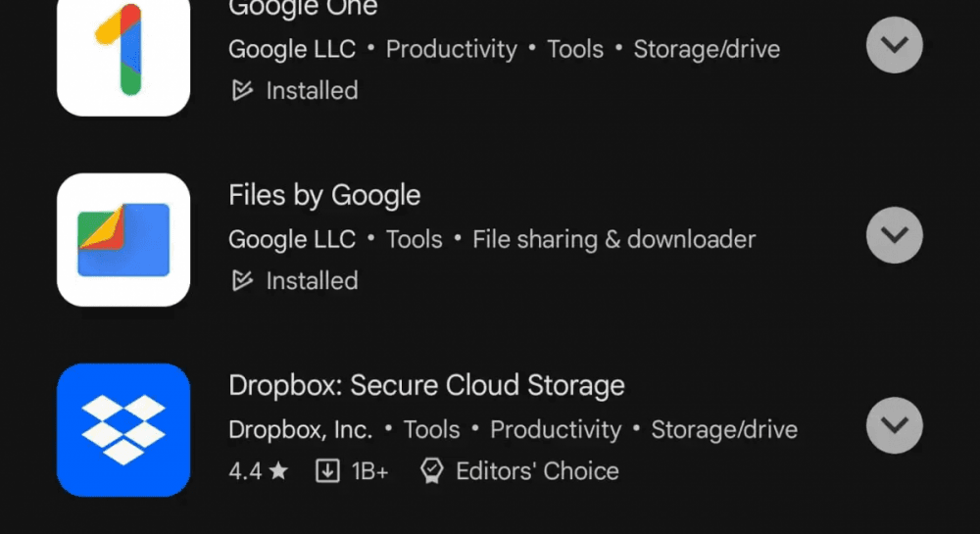Click the Installed checkmark icon under Files by Google
980x534 pixels.
(242, 281)
